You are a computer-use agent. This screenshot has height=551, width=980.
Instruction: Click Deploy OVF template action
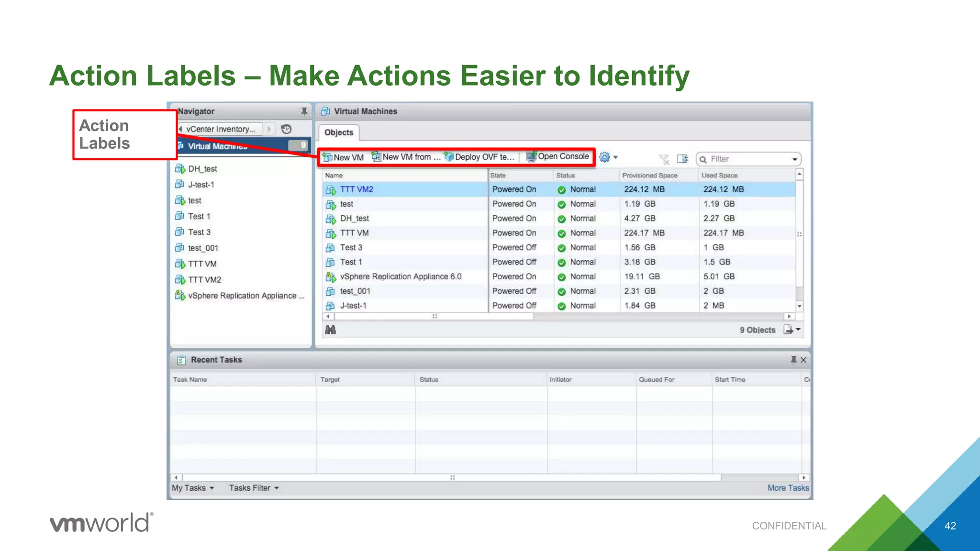[x=479, y=157]
